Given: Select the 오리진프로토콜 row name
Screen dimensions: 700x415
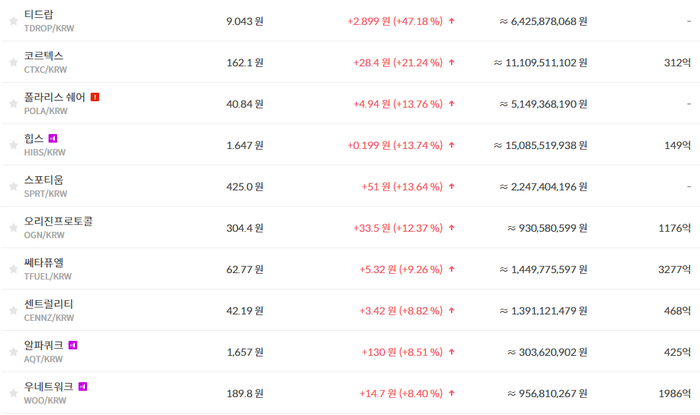Looking at the screenshot, I should 58,221.
